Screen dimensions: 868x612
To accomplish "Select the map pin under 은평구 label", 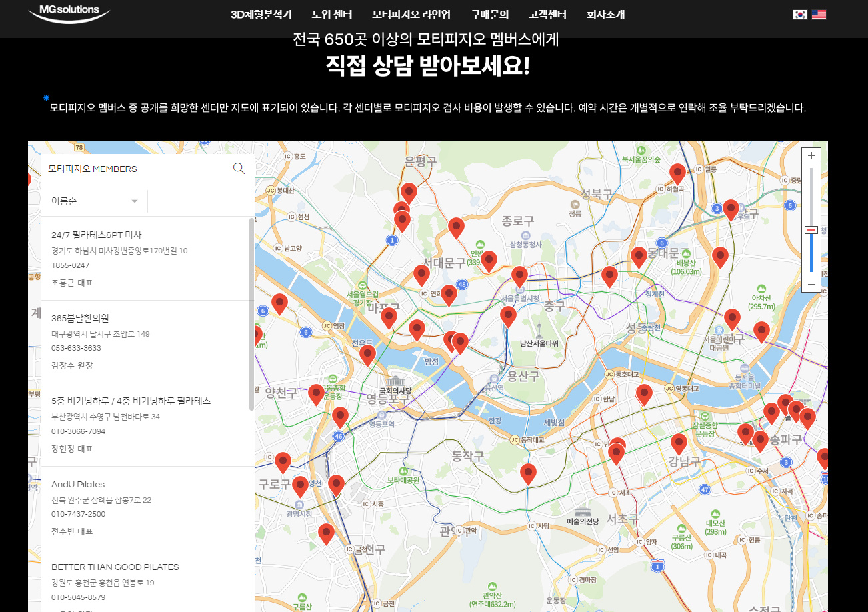I will pyautogui.click(x=409, y=193).
